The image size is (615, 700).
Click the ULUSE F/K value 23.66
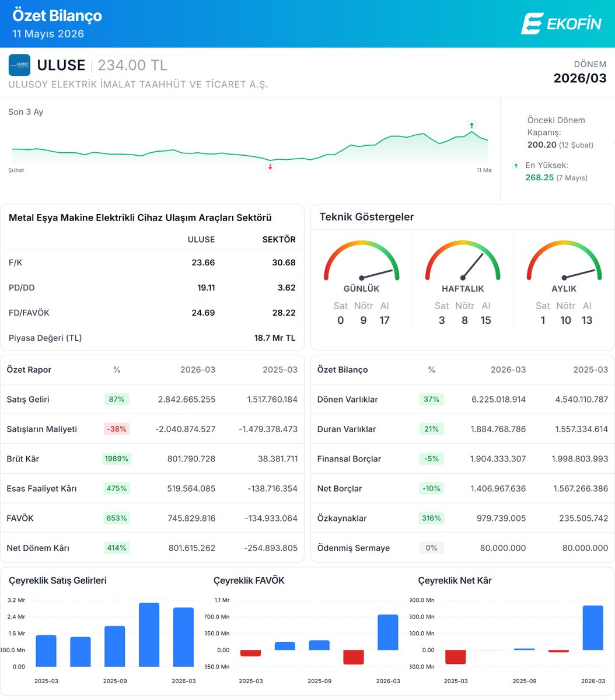coord(203,262)
